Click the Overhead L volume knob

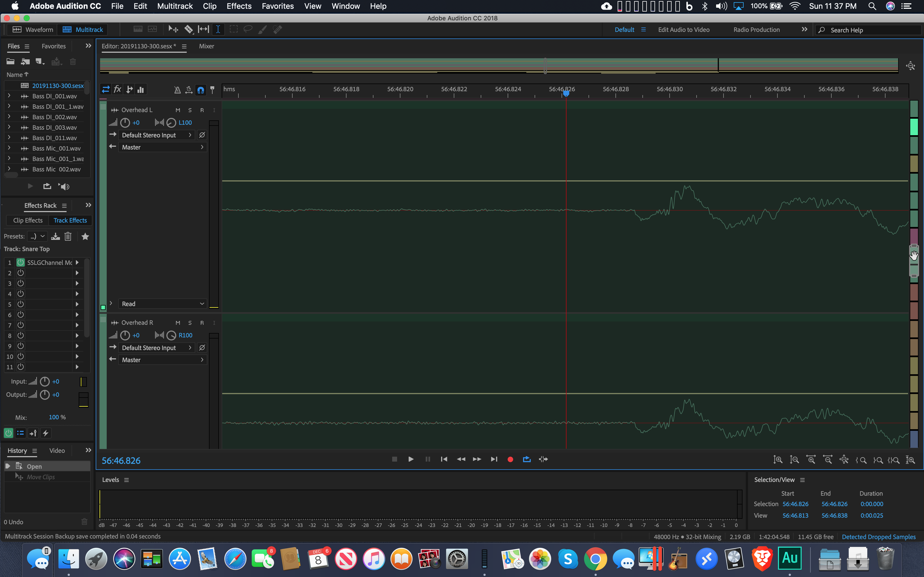125,123
